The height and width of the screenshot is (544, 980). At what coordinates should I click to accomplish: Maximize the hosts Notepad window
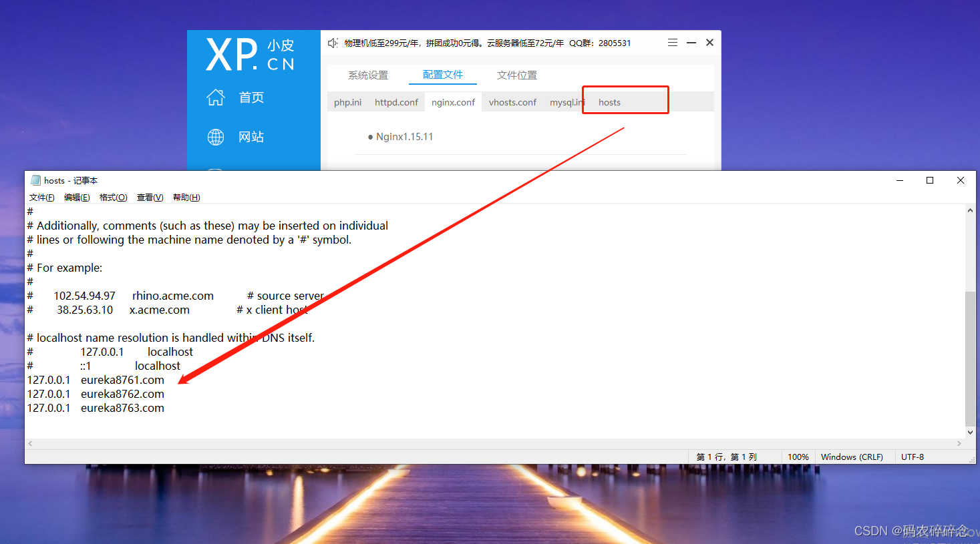[x=930, y=180]
